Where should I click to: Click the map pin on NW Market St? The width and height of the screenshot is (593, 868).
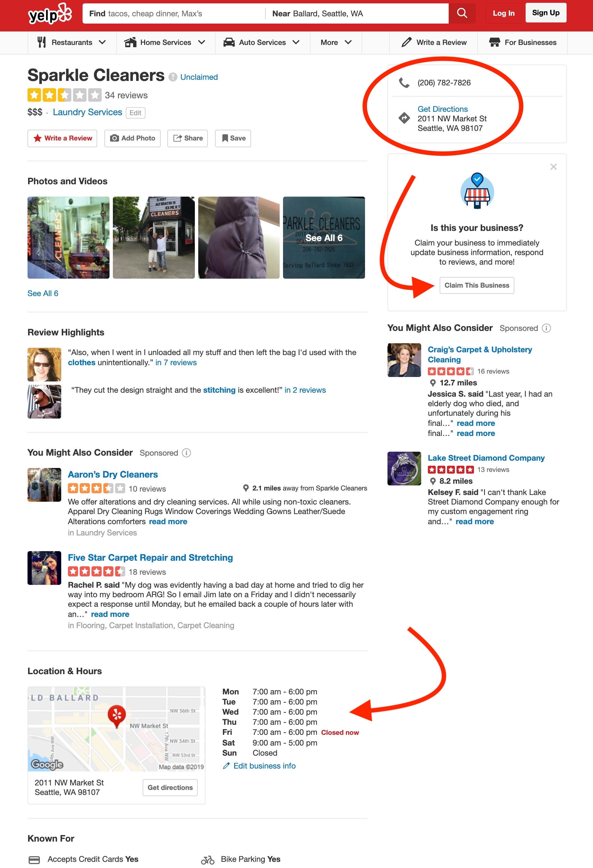tap(117, 716)
